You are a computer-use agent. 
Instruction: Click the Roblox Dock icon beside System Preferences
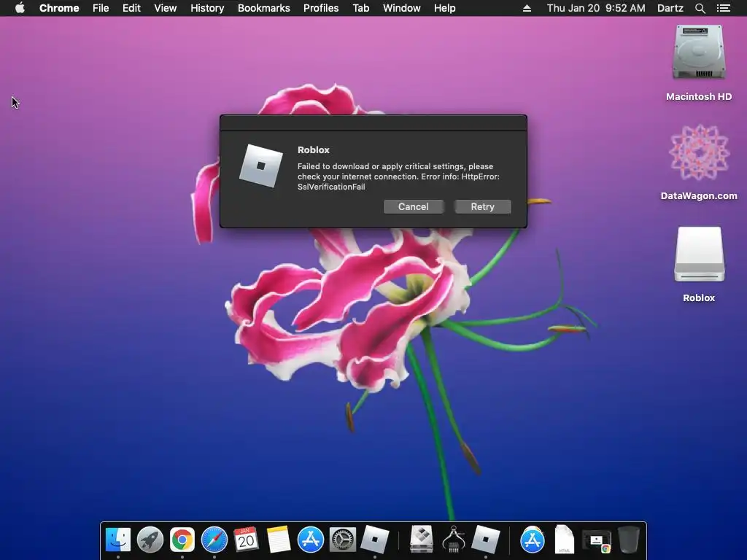pyautogui.click(x=375, y=540)
